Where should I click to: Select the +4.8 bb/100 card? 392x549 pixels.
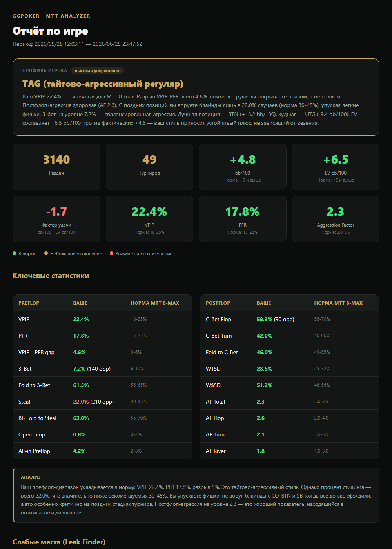pyautogui.click(x=243, y=167)
